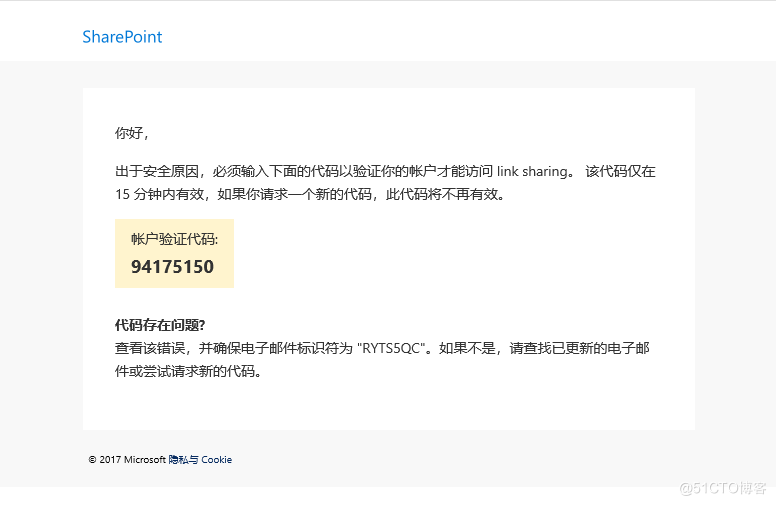Image resolution: width=776 pixels, height=505 pixels.
Task: Open the 隐私与 Cookie link
Action: (200, 459)
